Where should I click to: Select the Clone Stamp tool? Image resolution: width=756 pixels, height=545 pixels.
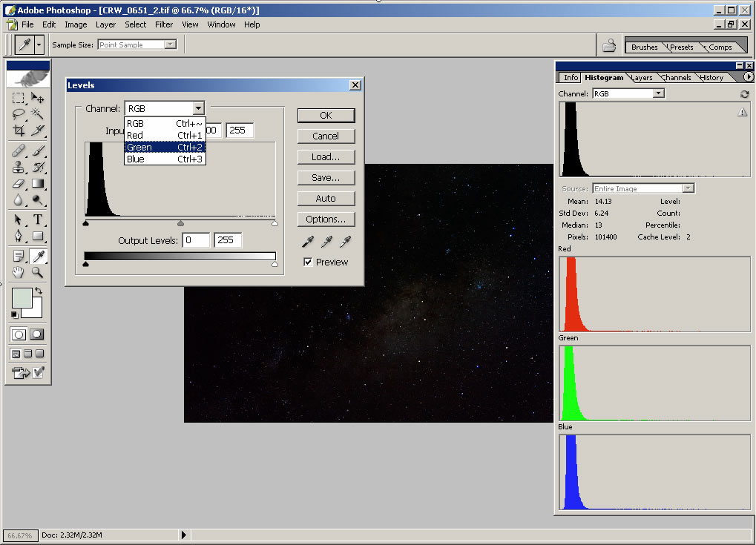19,167
